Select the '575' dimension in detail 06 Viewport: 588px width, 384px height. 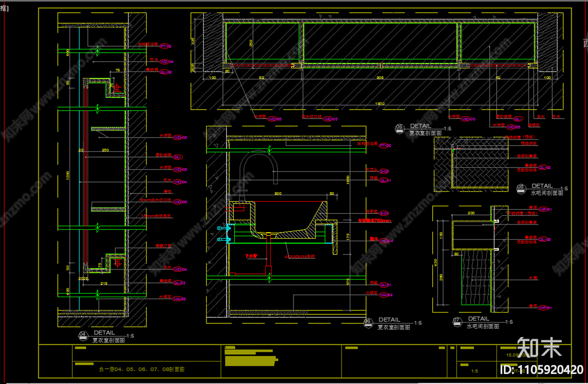pos(348,282)
